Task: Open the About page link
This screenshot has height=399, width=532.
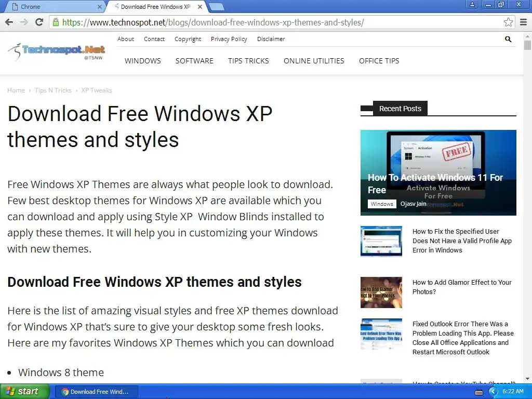Action: point(126,39)
